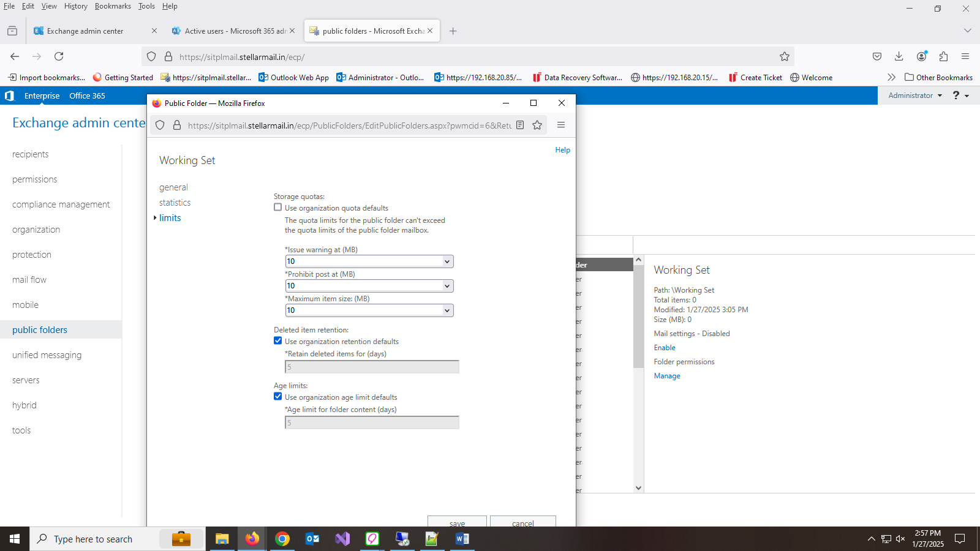Open the Firefox View icon

coord(12,31)
